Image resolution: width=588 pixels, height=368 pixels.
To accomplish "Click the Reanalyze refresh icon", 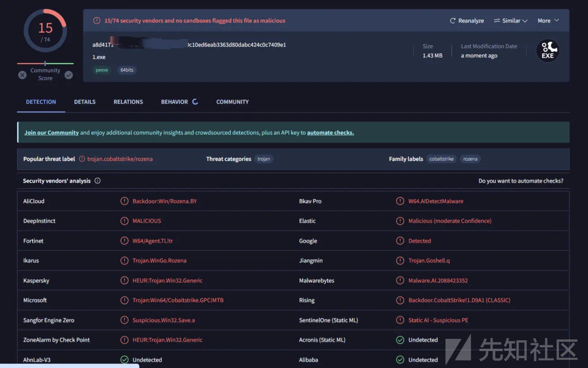I will tap(453, 21).
